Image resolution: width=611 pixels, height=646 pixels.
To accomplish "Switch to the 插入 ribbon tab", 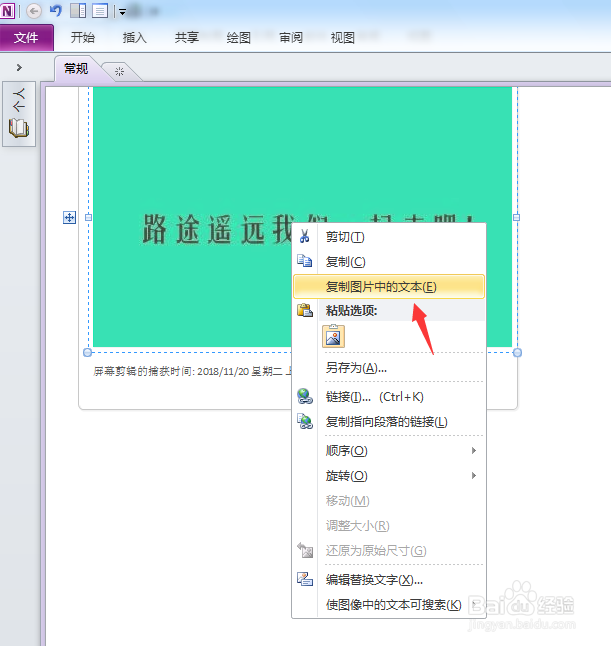I will click(134, 37).
